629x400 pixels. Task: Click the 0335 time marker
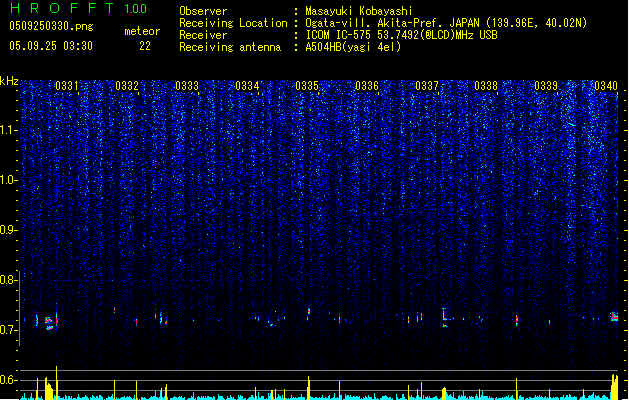coord(307,86)
